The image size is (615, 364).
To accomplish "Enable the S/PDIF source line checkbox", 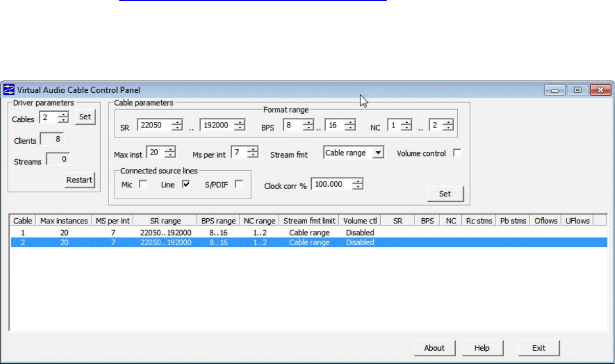I will (239, 185).
